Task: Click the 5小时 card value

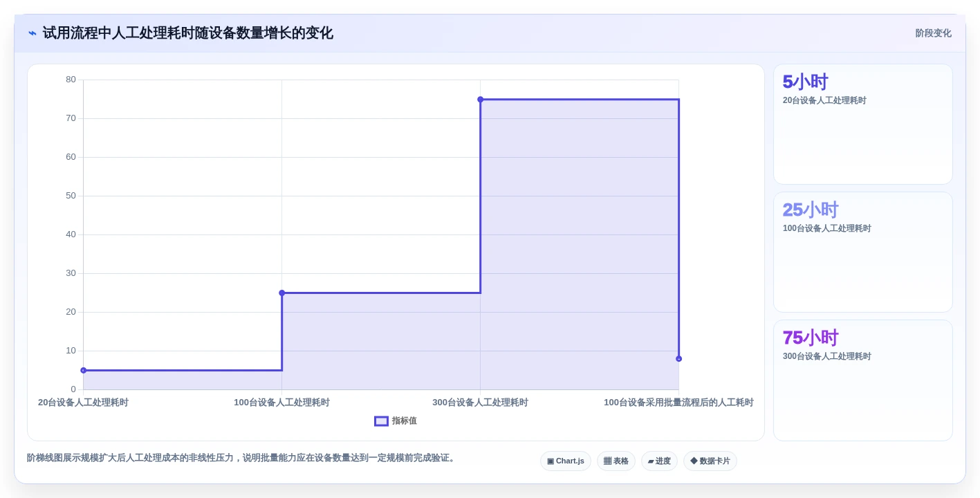Action: click(805, 82)
